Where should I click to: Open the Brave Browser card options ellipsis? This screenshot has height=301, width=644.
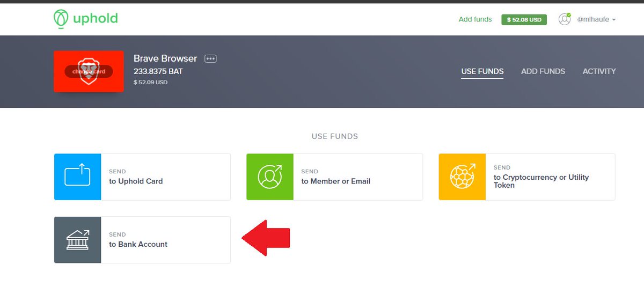(210, 58)
